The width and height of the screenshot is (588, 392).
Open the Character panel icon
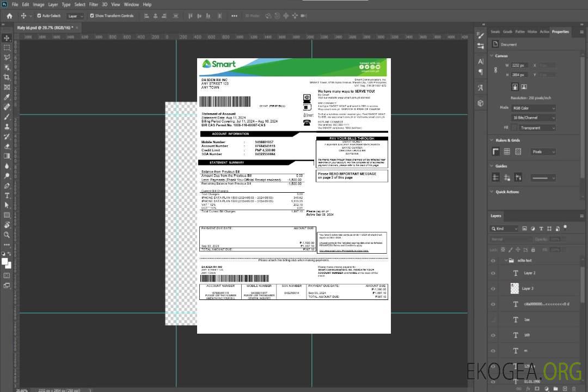point(481,61)
